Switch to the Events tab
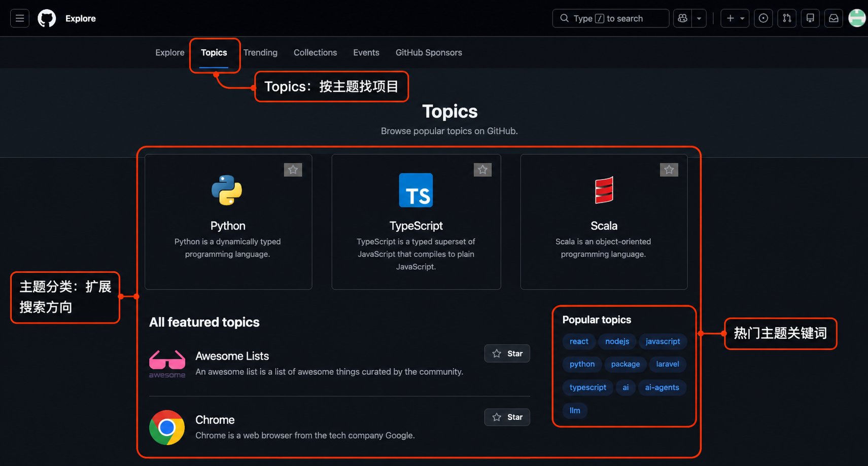 pyautogui.click(x=366, y=53)
